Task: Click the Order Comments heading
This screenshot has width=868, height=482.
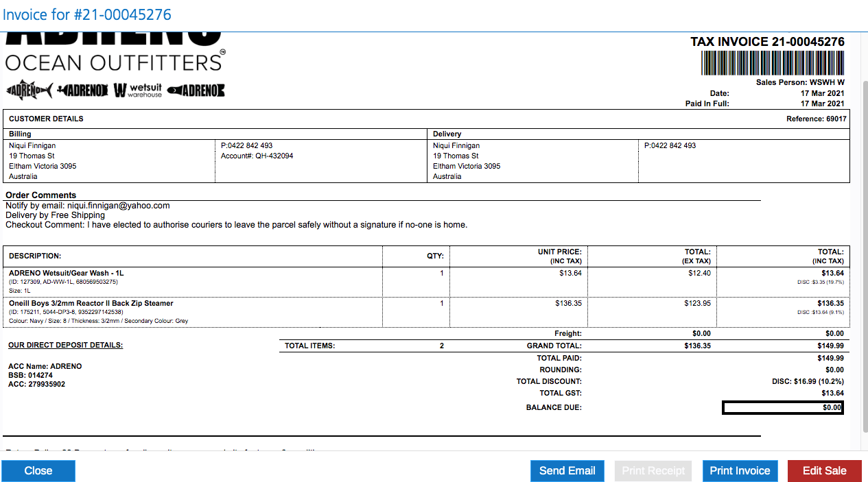Action: (41, 195)
